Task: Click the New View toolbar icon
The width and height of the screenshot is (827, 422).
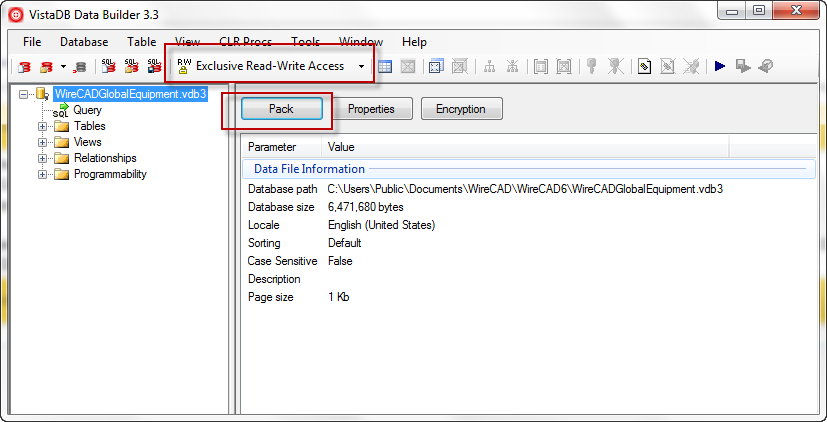Action: pyautogui.click(x=436, y=66)
